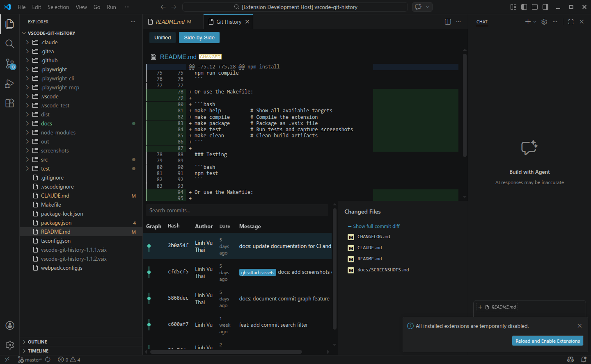Open the Edit menu

coord(37,7)
